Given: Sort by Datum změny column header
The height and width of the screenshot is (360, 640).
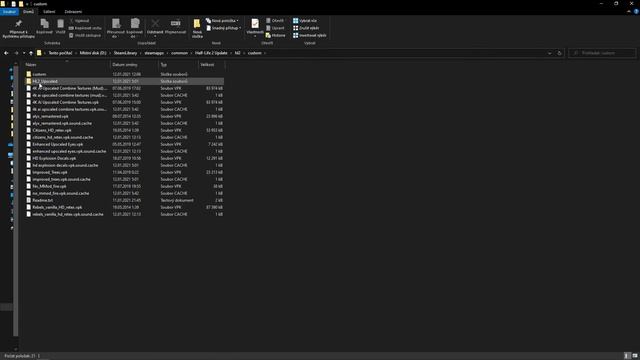Looking at the screenshot, I should pyautogui.click(x=134, y=64).
